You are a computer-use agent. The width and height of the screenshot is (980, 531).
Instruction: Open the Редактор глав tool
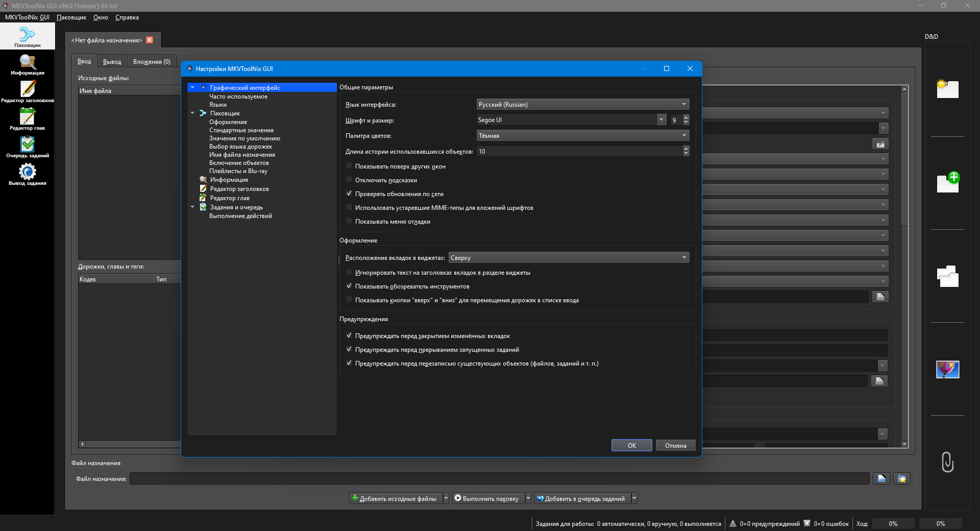28,120
